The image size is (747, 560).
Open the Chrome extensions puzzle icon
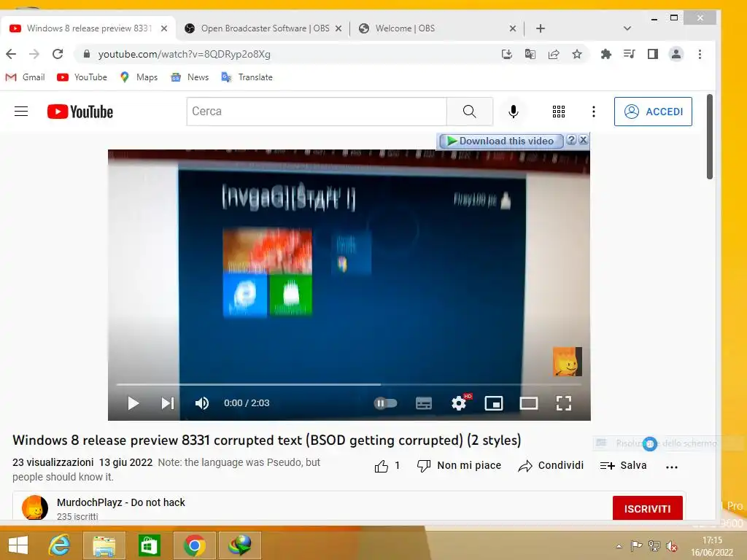tap(606, 54)
